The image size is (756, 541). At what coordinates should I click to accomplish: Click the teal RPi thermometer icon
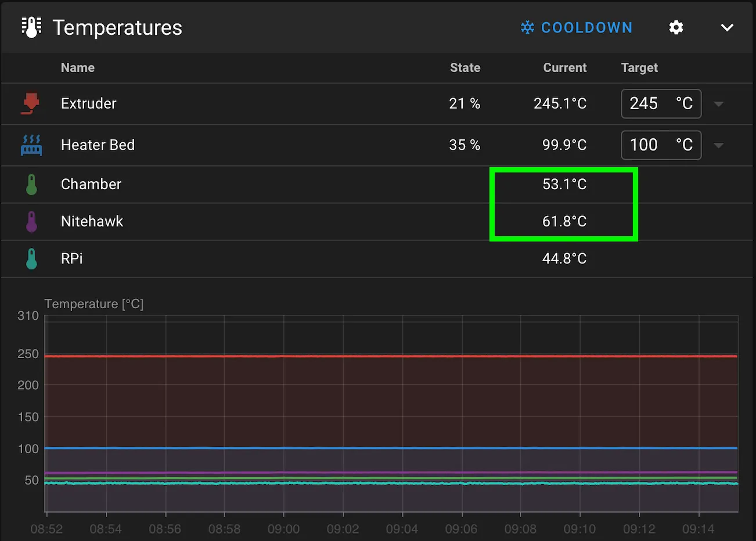[31, 259]
